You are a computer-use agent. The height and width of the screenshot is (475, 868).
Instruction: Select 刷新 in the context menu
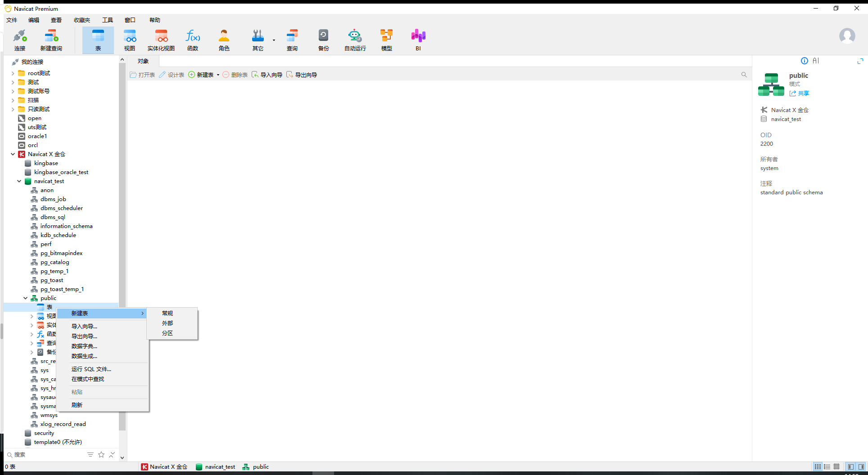[x=103, y=405]
